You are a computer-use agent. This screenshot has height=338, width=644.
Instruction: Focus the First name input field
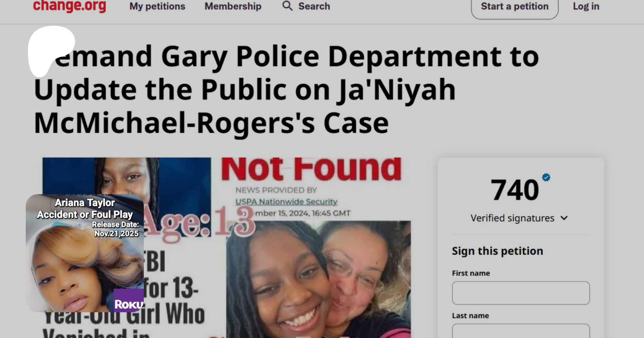point(521,293)
